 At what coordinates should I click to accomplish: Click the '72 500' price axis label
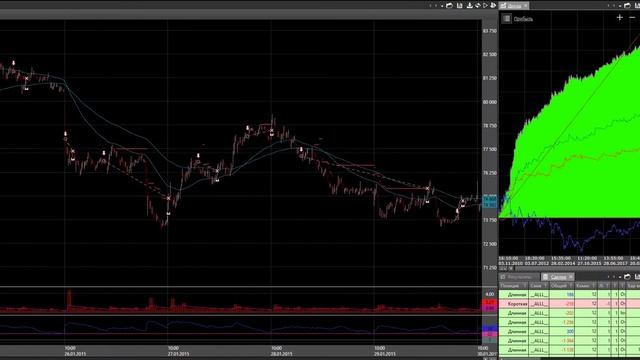coord(490,244)
